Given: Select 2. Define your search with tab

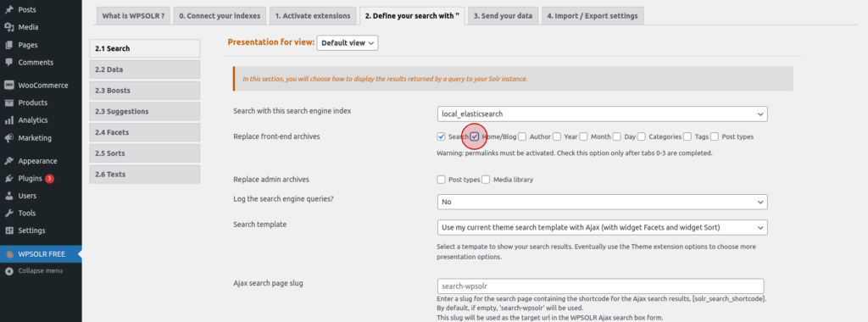Looking at the screenshot, I should click(x=413, y=16).
